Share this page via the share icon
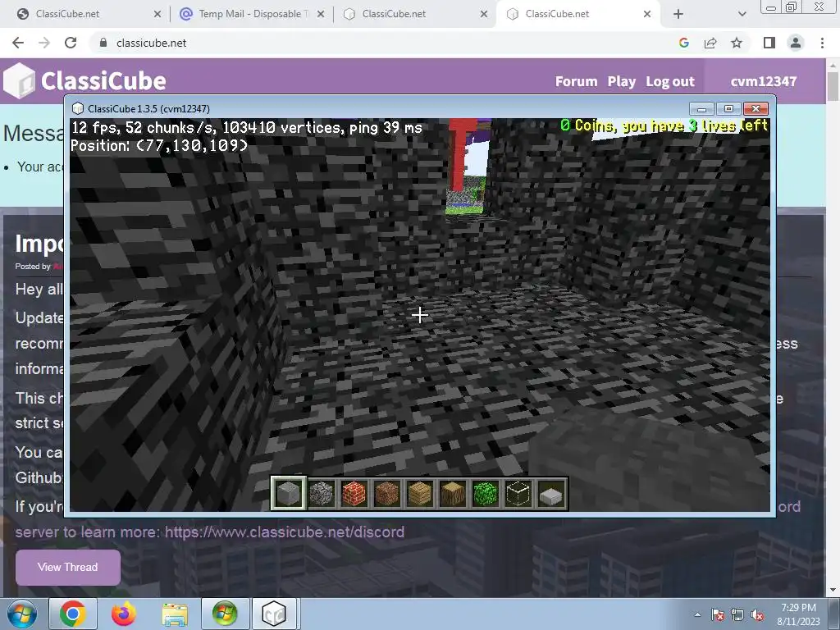Viewport: 840px width, 630px height. tap(710, 43)
